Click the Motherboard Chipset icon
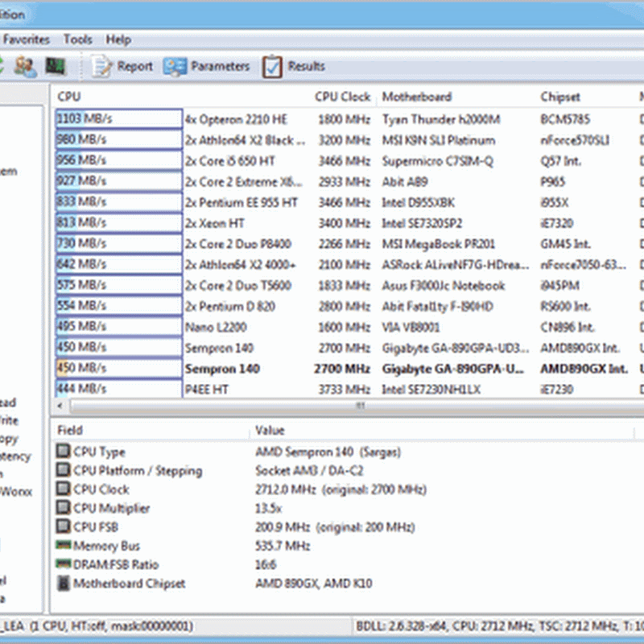The height and width of the screenshot is (644, 644). (63, 584)
